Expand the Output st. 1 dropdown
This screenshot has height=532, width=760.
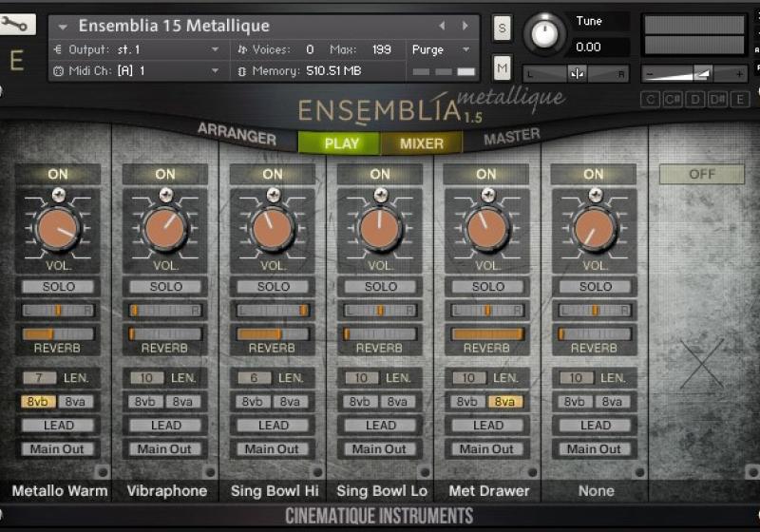point(215,49)
